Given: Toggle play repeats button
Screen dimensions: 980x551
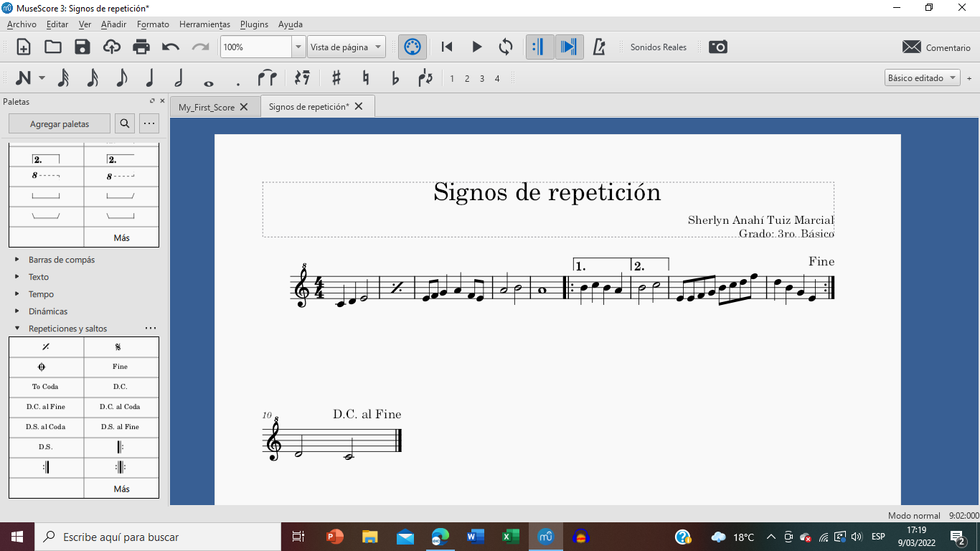Looking at the screenshot, I should (x=540, y=47).
